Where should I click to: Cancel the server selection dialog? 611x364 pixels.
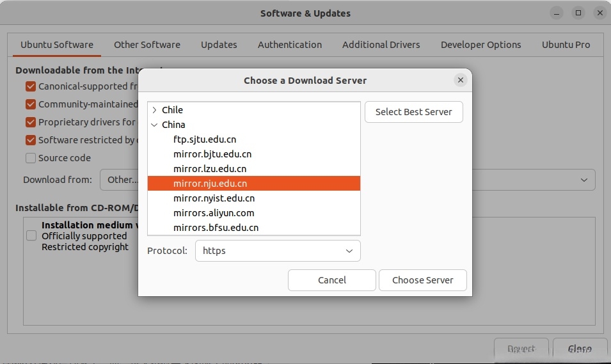click(x=331, y=280)
